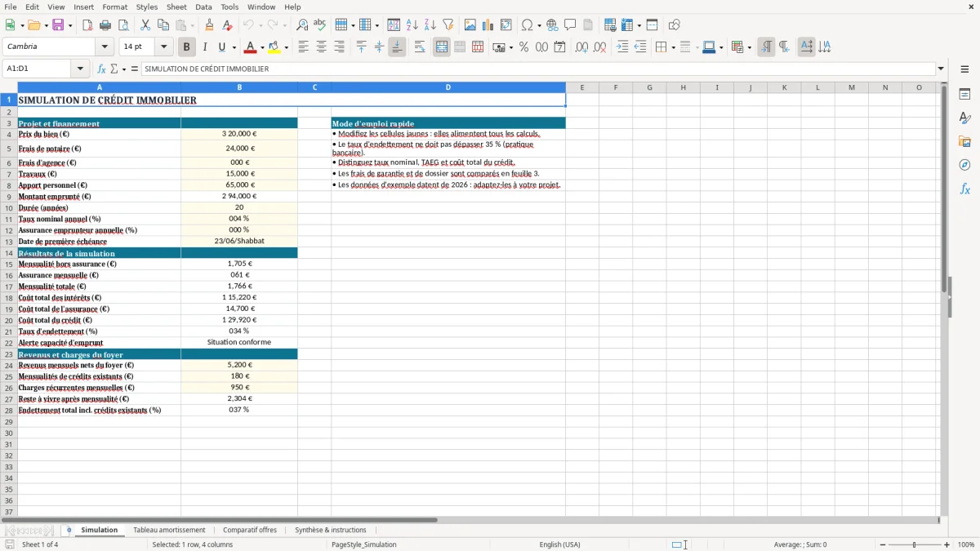Viewport: 980px width, 551px height.
Task: Expand the Cambria font name dropdown
Action: (104, 47)
